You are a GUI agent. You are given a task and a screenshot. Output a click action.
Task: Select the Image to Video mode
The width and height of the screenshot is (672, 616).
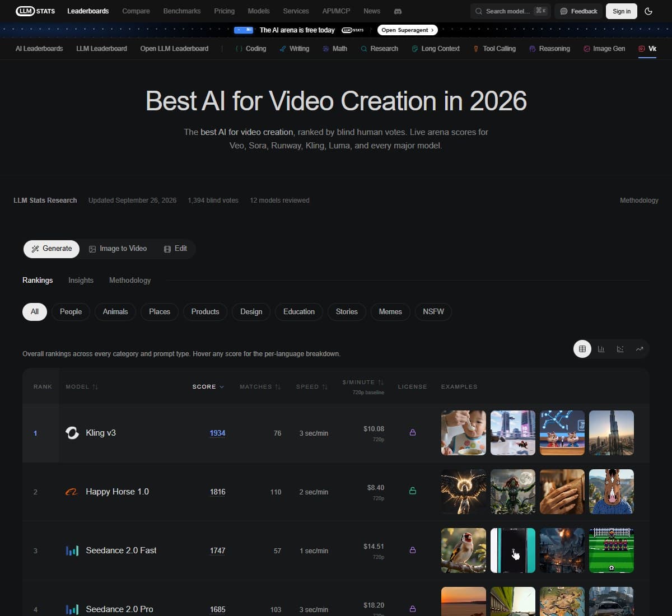[118, 249]
